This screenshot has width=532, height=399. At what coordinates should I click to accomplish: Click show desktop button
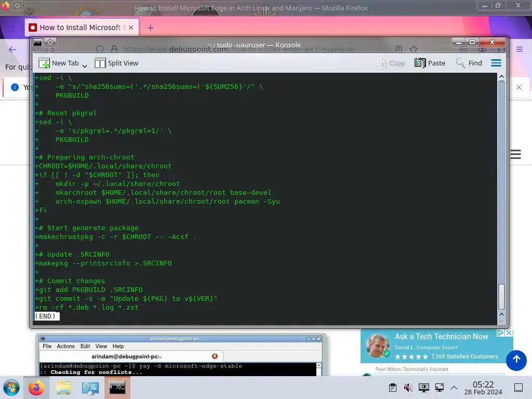coord(518,388)
